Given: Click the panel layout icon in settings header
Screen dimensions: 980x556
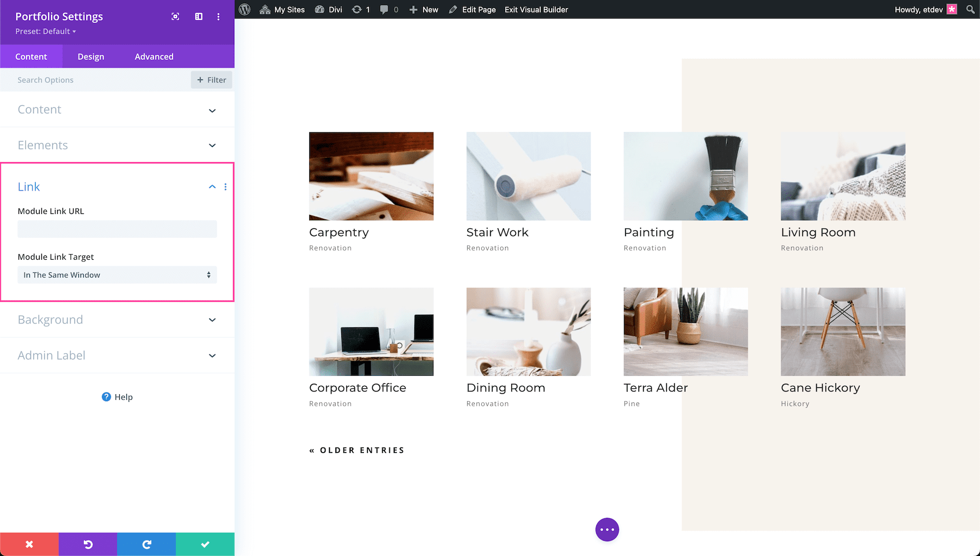Looking at the screenshot, I should click(198, 16).
